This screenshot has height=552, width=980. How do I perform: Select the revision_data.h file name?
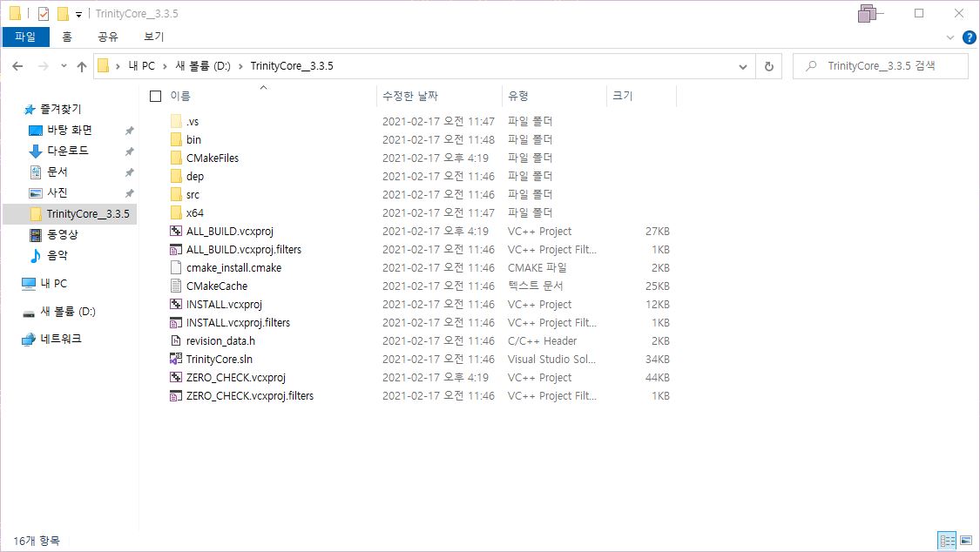[220, 341]
